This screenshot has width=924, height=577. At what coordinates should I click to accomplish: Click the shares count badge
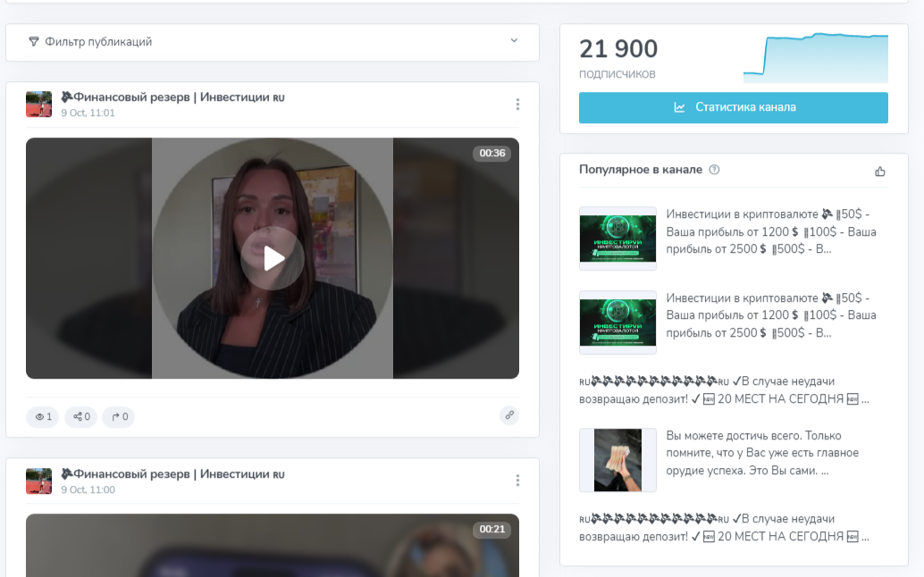(x=81, y=416)
